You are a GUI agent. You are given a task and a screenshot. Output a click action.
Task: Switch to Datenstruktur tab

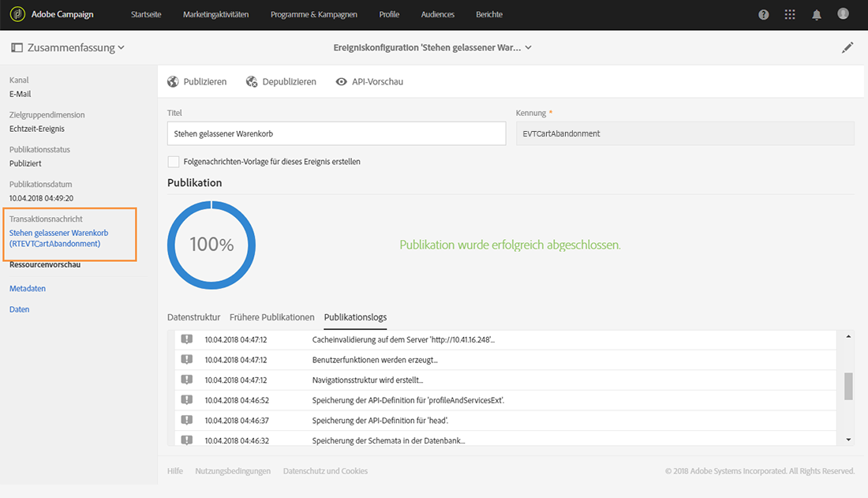point(194,317)
